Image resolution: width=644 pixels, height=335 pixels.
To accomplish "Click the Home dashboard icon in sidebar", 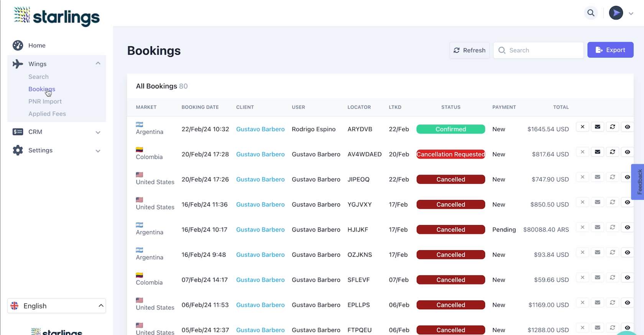I will (18, 46).
